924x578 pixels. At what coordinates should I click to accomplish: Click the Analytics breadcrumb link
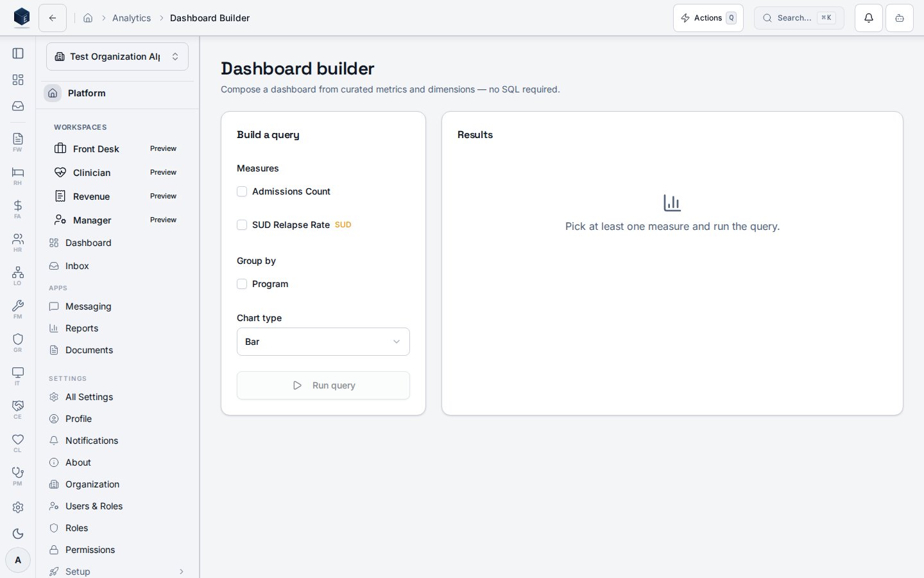click(x=132, y=18)
